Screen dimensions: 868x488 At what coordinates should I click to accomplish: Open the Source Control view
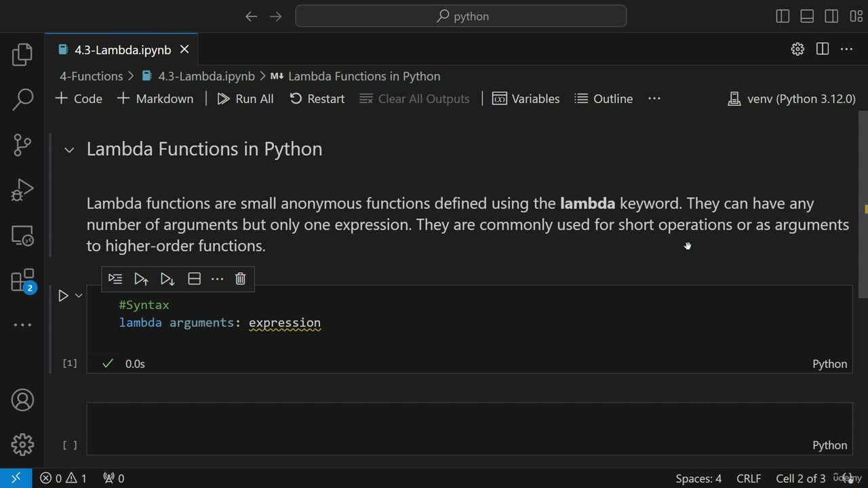pyautogui.click(x=22, y=144)
